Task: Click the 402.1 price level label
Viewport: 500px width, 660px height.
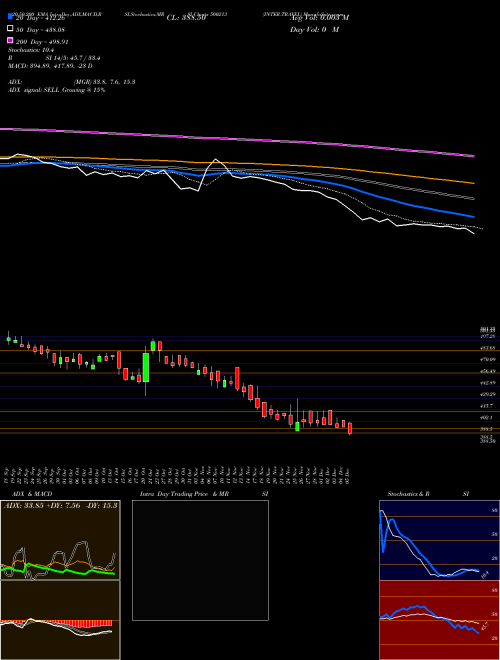Action: pos(489,417)
